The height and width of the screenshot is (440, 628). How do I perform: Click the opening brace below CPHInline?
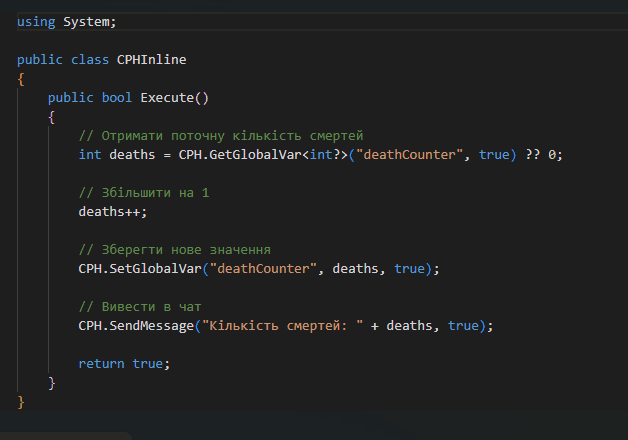21,79
